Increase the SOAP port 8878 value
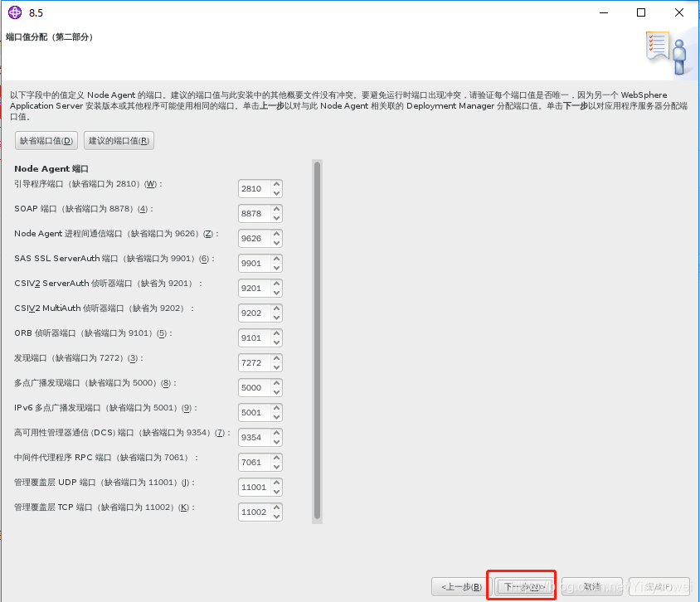 pos(277,209)
